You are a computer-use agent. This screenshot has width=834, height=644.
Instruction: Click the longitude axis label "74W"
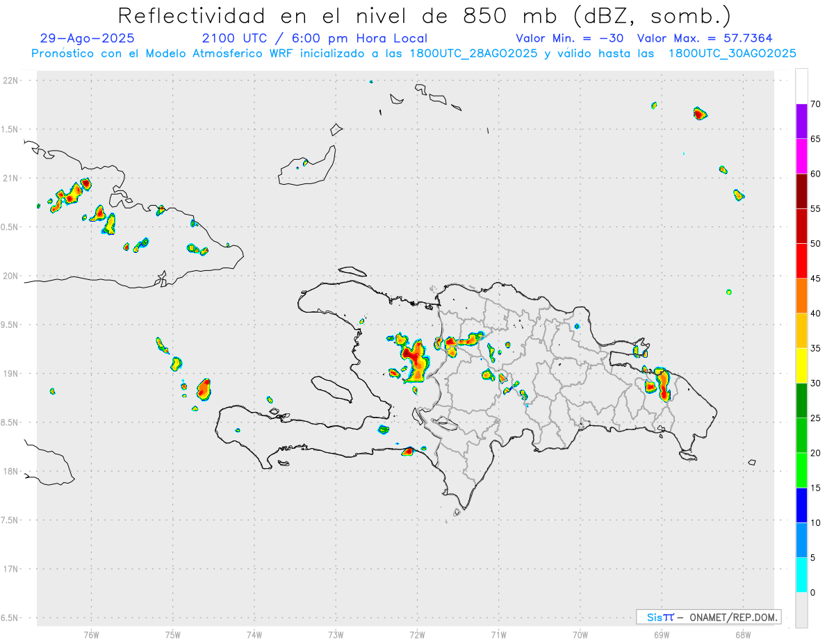pos(254,635)
